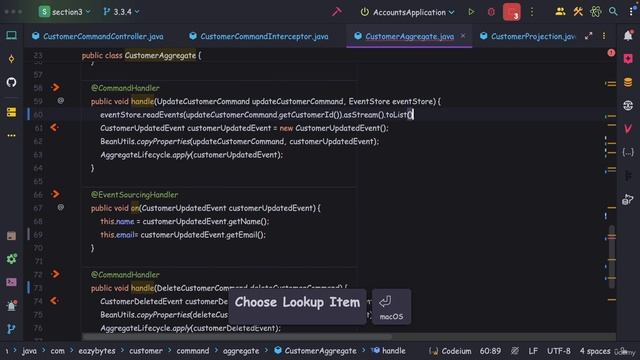Click the sticky 'public class CustomerAggregate' header line
The width and height of the screenshot is (640, 360).
(x=141, y=56)
